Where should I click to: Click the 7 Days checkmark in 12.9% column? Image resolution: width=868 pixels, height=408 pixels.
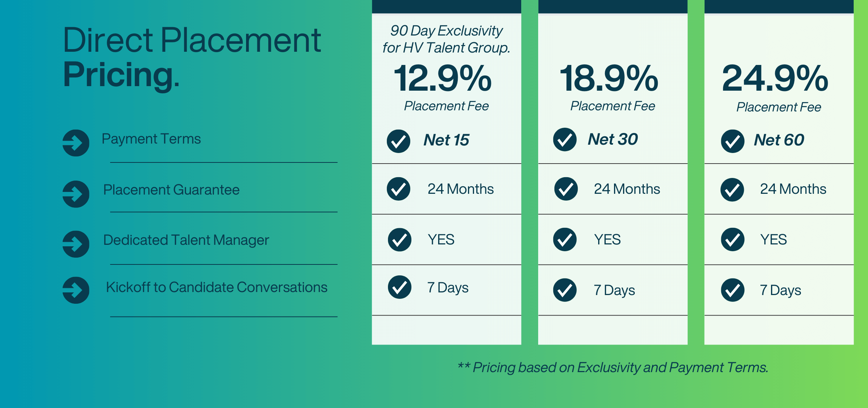click(399, 287)
